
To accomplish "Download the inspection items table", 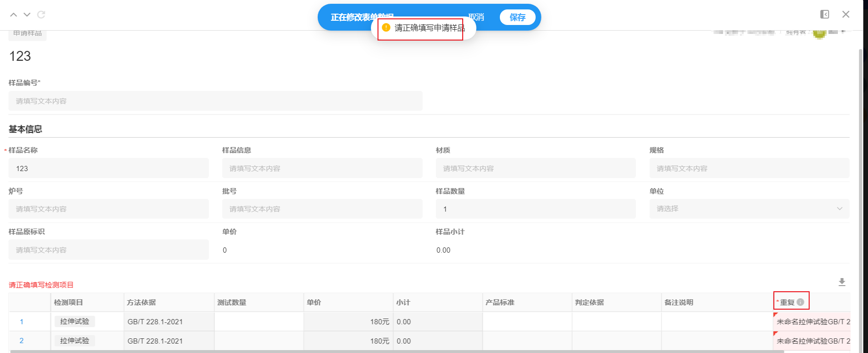I will 842,282.
